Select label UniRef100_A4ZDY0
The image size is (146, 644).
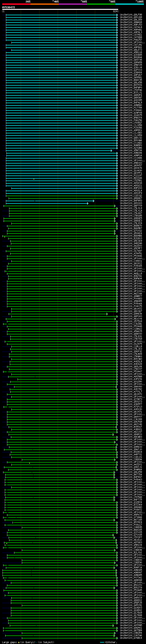point(131,246)
